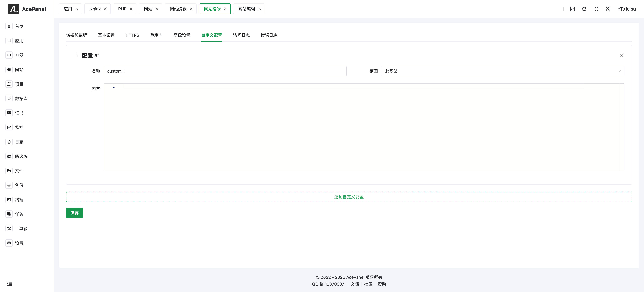This screenshot has width=644, height=292.
Task: Open the Toolbox (工具箱) sidebar icon
Action: pyautogui.click(x=9, y=228)
